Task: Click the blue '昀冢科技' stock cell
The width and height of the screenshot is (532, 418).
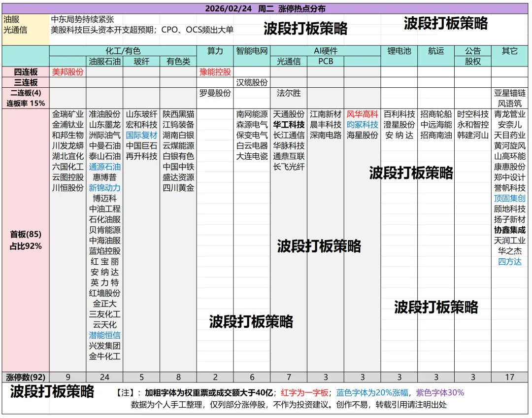Action: tap(363, 125)
